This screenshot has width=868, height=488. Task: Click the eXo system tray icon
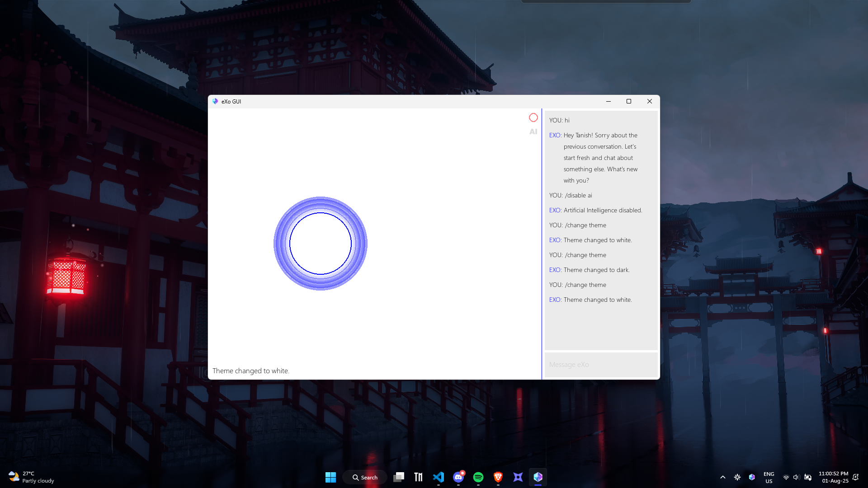tap(752, 477)
